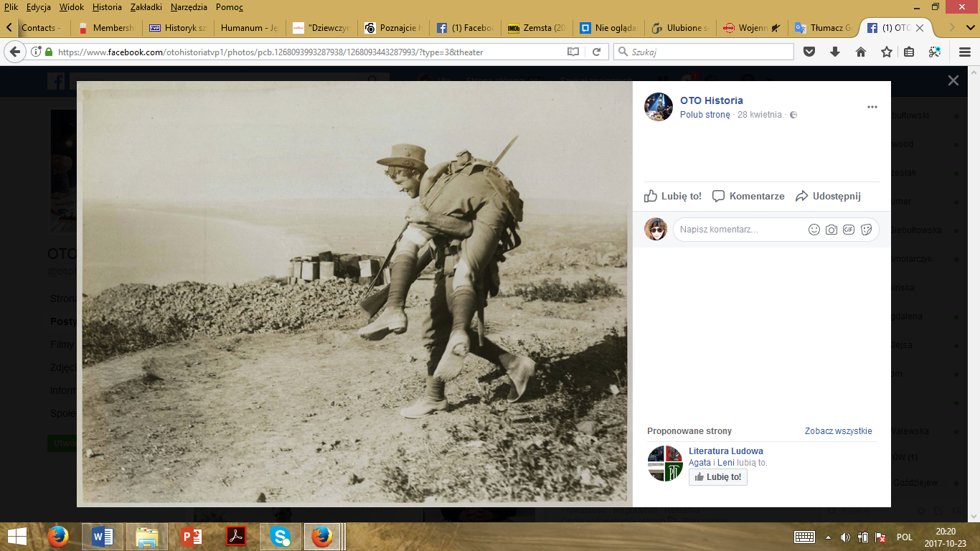Open the Narzędzia menu
The image size is (980, 551).
189,7
